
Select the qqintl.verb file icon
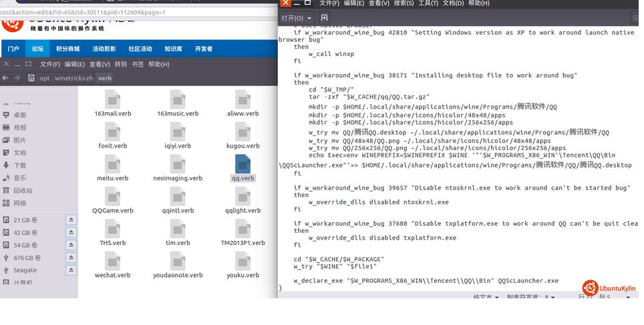178,197
